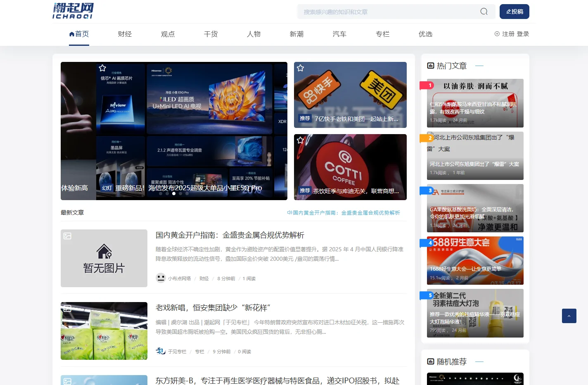This screenshot has width=588, height=385.
Task: Open the 观点 navigation tab
Action: coord(168,34)
